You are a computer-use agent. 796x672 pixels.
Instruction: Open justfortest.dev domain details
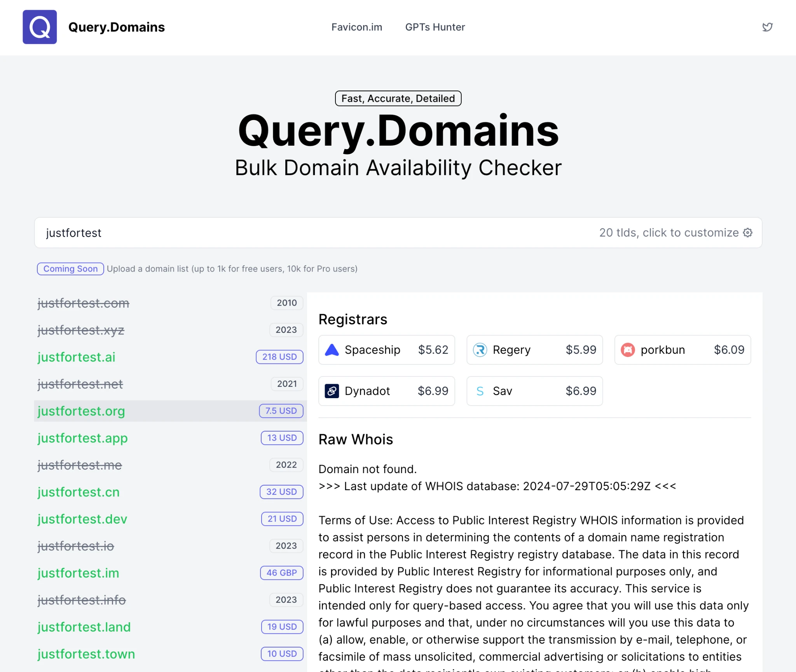82,519
